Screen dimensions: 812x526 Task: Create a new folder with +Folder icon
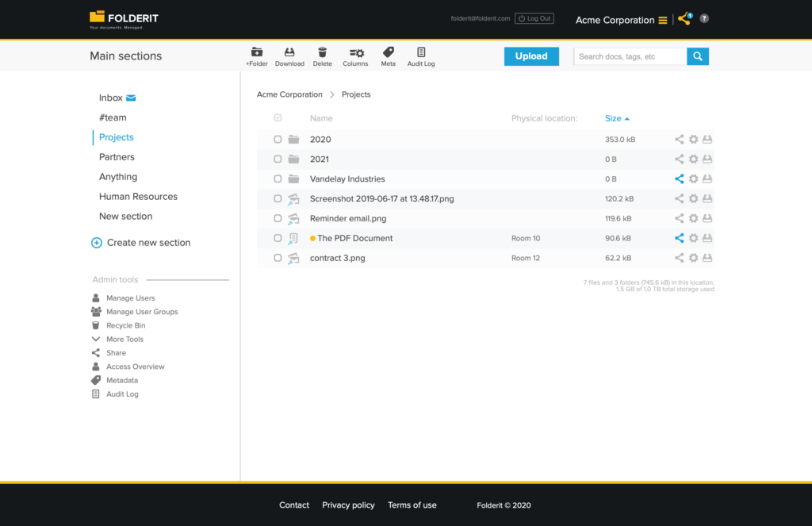[x=256, y=56]
